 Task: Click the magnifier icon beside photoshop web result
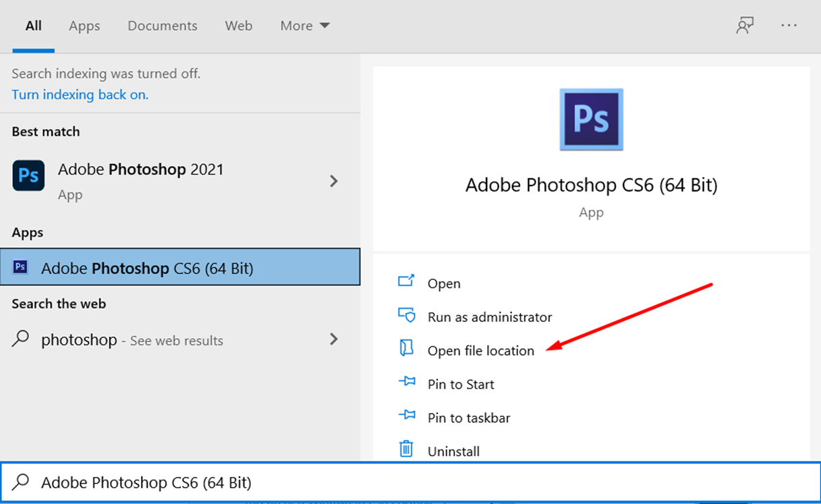tap(21, 338)
